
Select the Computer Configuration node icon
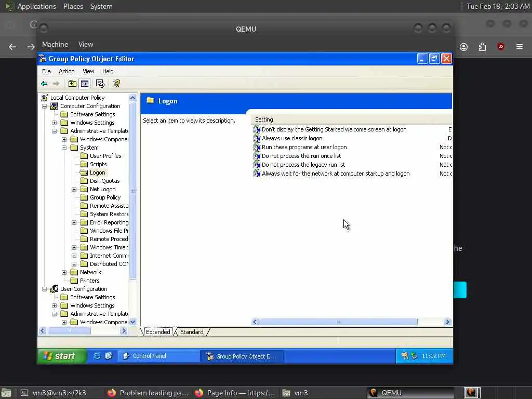pos(54,106)
